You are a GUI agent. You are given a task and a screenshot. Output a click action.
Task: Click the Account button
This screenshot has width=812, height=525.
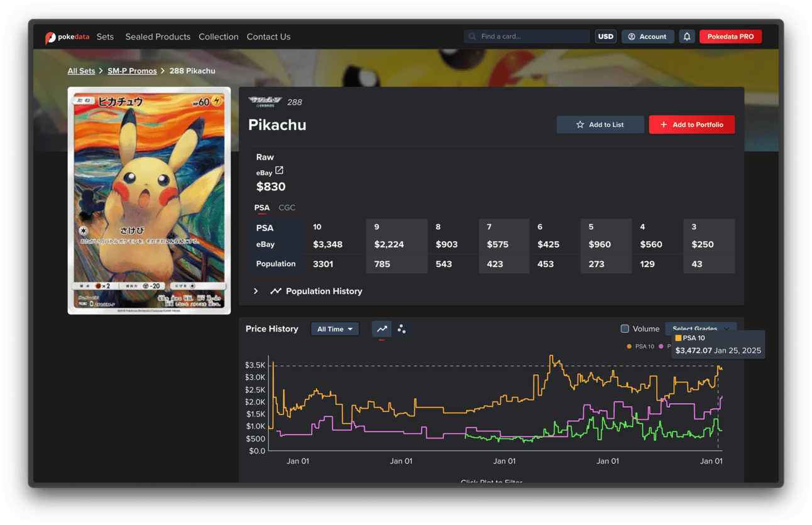pos(647,37)
